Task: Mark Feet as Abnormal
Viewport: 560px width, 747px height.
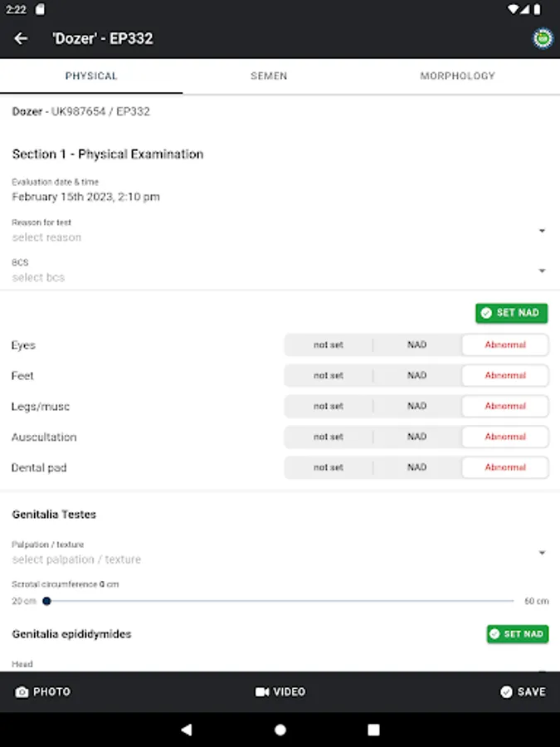Action: (504, 375)
